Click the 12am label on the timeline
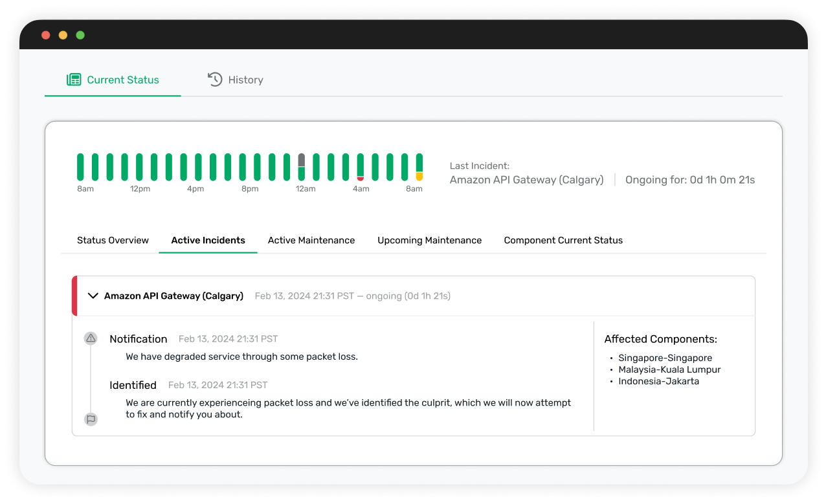The width and height of the screenshot is (826, 504). (306, 189)
